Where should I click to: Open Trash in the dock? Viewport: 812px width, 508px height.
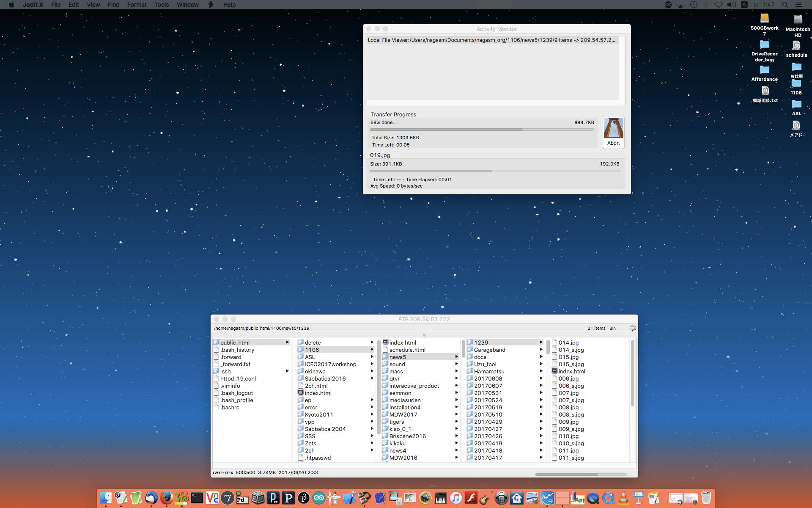[706, 498]
